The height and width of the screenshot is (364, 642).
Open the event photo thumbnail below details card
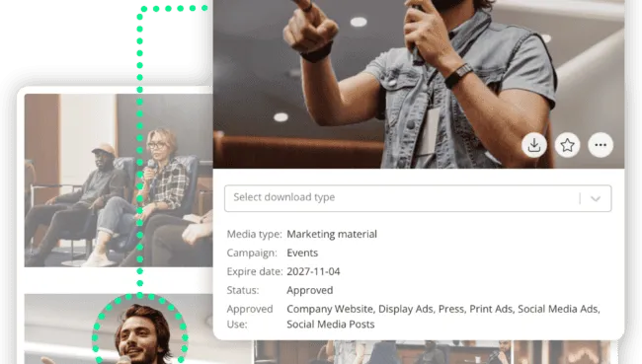(x=383, y=352)
